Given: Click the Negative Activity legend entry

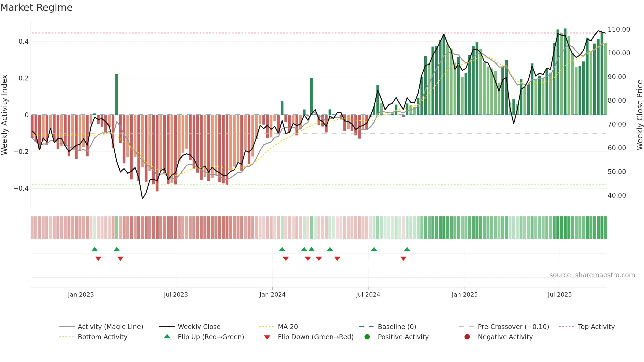Looking at the screenshot, I should (x=498, y=337).
